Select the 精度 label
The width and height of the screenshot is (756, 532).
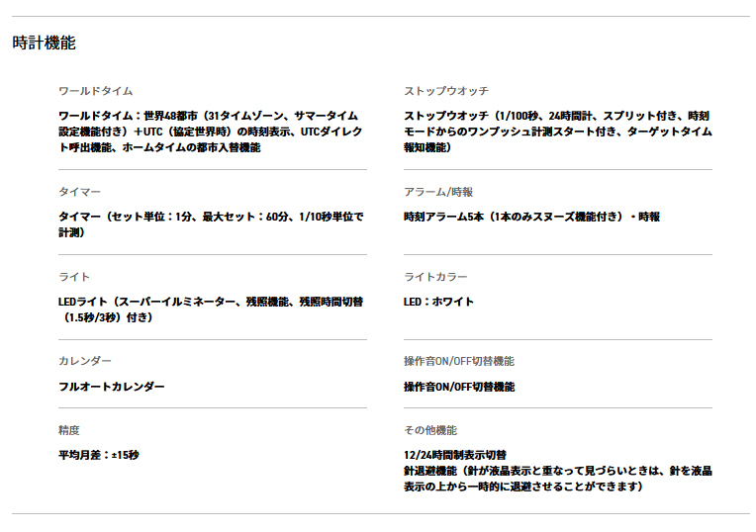point(69,430)
